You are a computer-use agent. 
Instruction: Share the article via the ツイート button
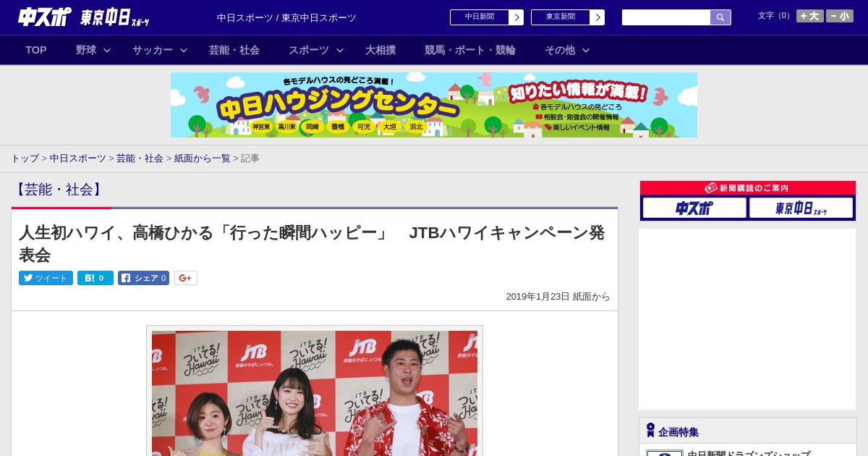46,278
